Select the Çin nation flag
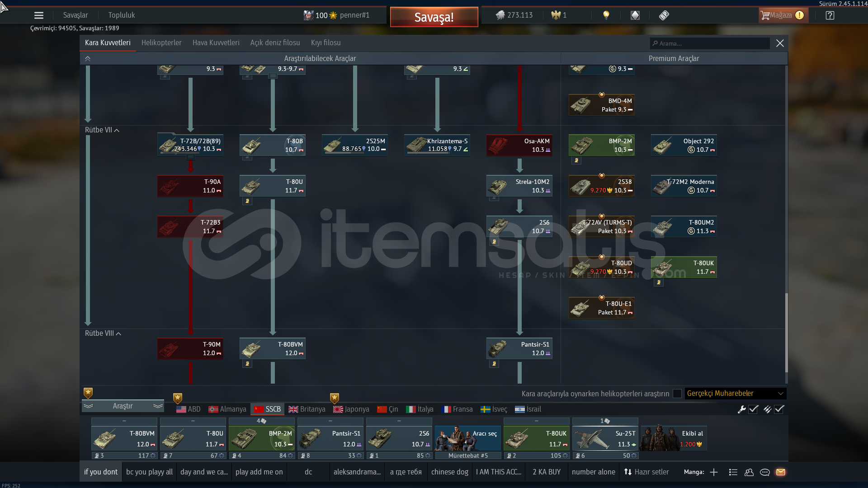Image resolution: width=868 pixels, height=488 pixels. [388, 409]
